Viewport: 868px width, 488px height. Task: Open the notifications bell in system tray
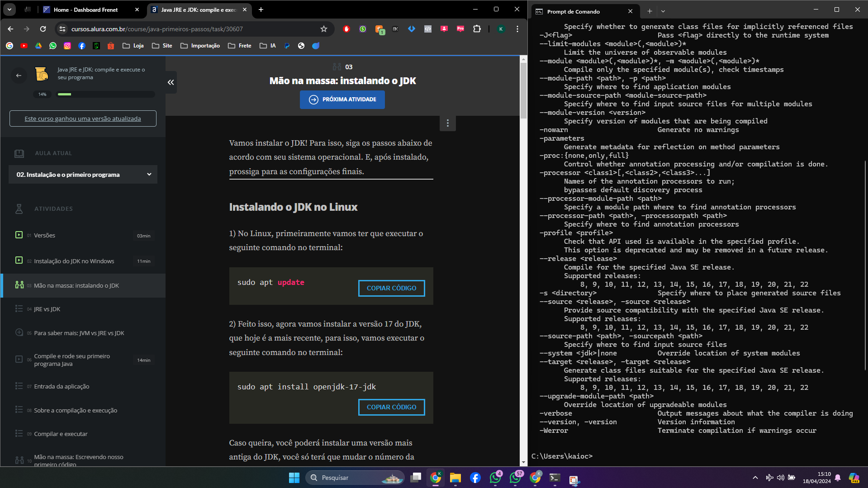838,478
